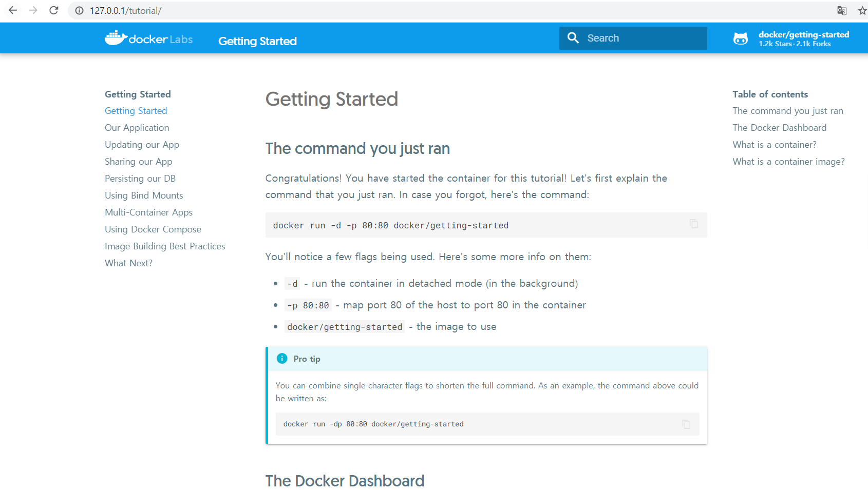Jump to 'The command you just ran'
Image resolution: width=868 pixels, height=490 pixels.
(788, 111)
